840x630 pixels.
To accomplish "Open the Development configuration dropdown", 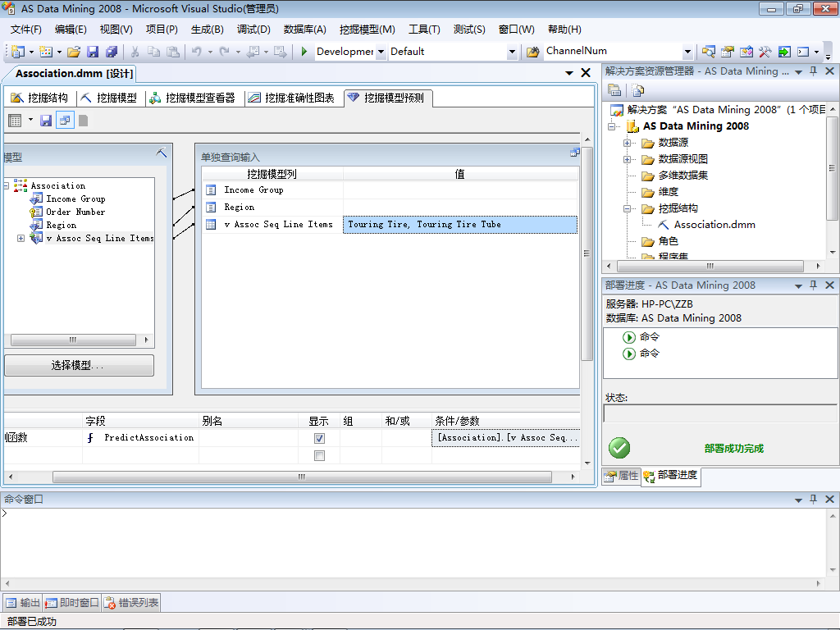I will coord(381,52).
